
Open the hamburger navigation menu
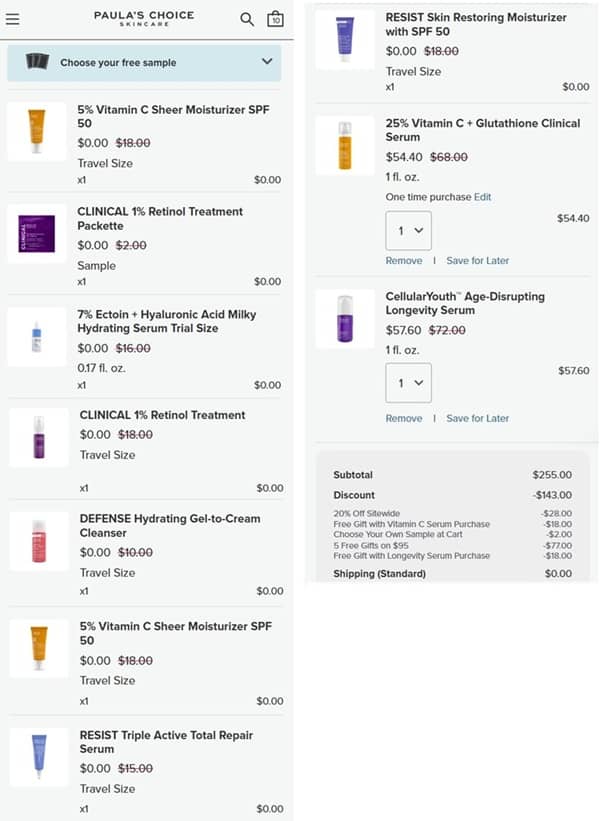(13, 18)
